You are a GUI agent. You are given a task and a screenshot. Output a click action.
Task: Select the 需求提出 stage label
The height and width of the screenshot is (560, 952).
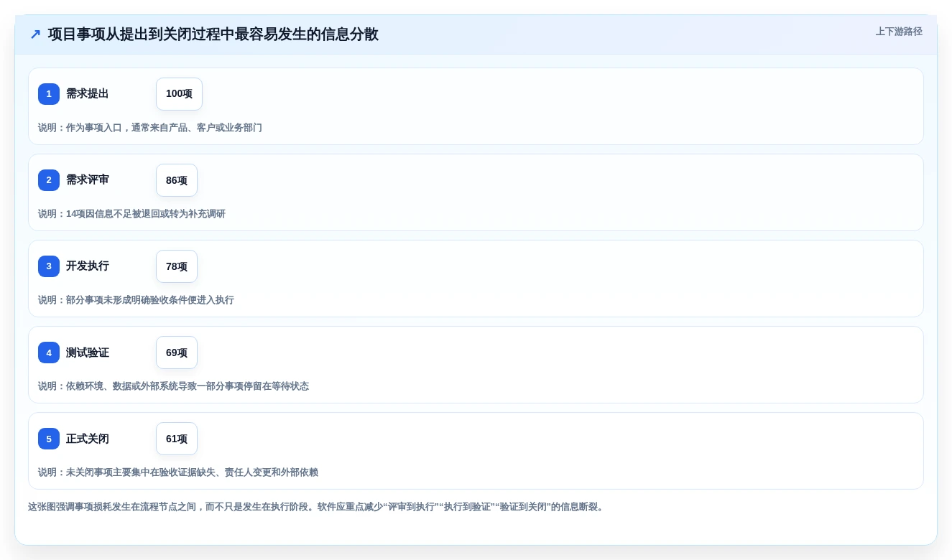tap(88, 94)
